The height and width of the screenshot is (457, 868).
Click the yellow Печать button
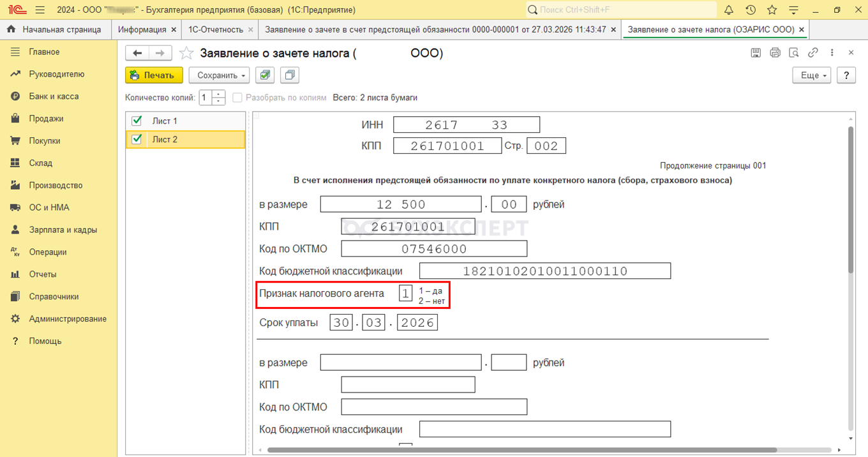[154, 75]
